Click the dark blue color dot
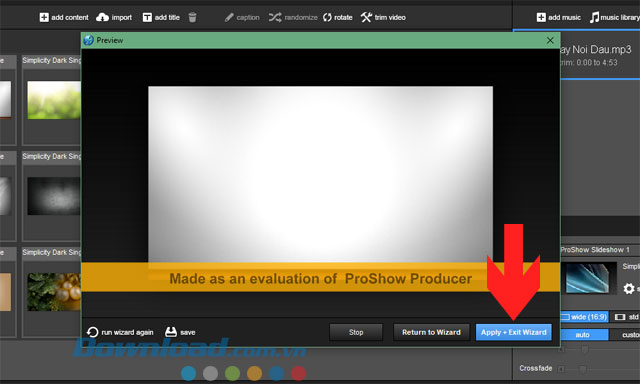 pyautogui.click(x=276, y=373)
